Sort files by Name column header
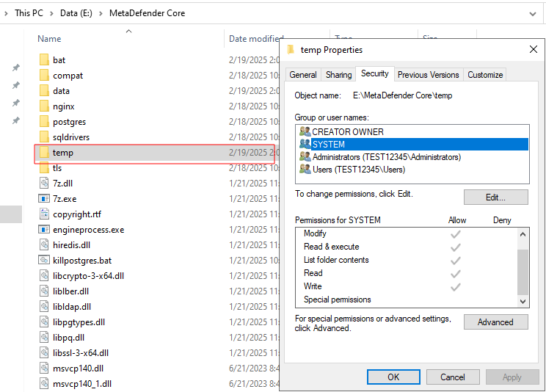This screenshot has width=546, height=392. [x=49, y=39]
